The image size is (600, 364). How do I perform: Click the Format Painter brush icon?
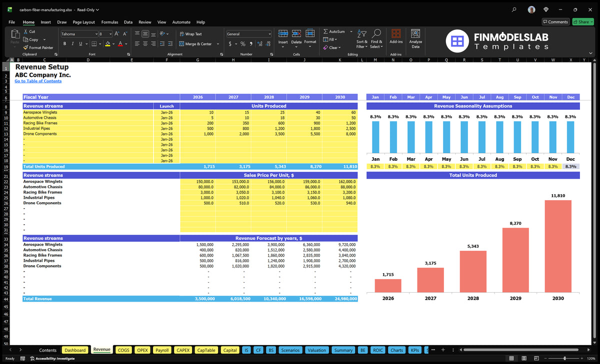[26, 47]
